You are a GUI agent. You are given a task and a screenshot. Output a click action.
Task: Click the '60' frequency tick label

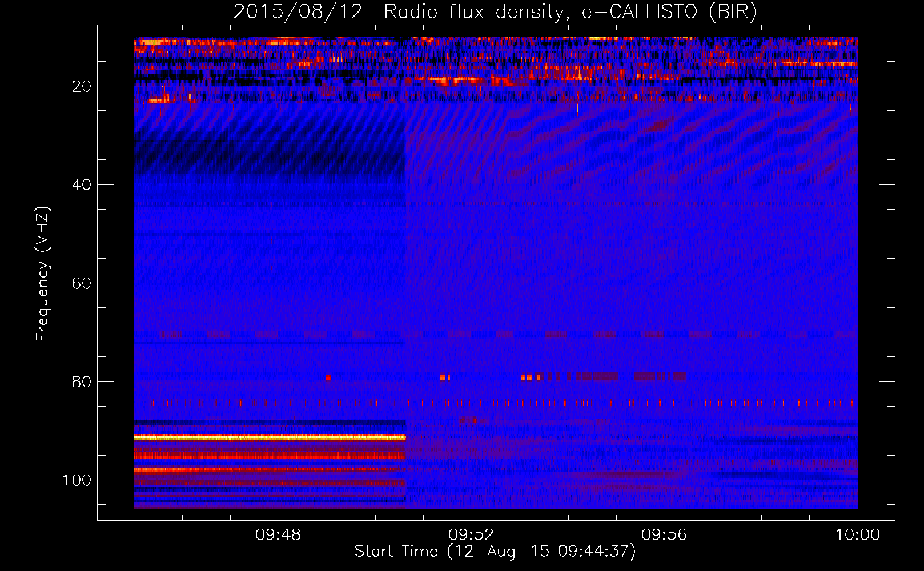[82, 283]
